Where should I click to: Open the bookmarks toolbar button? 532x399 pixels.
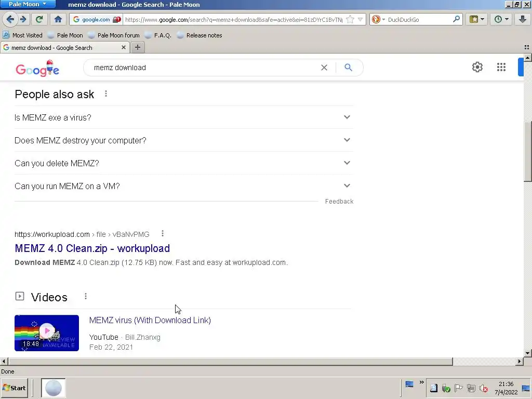[x=477, y=19]
